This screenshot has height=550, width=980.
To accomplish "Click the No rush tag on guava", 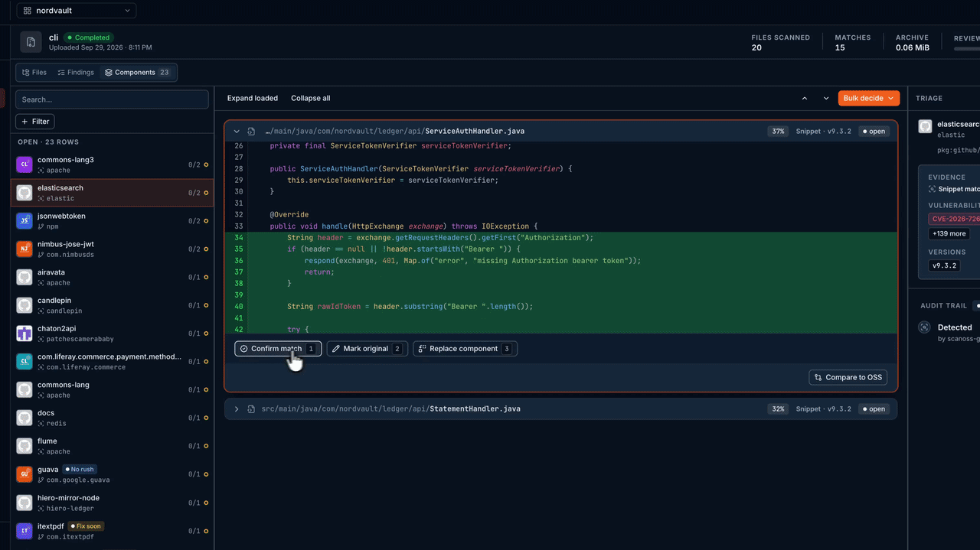I will (x=80, y=470).
